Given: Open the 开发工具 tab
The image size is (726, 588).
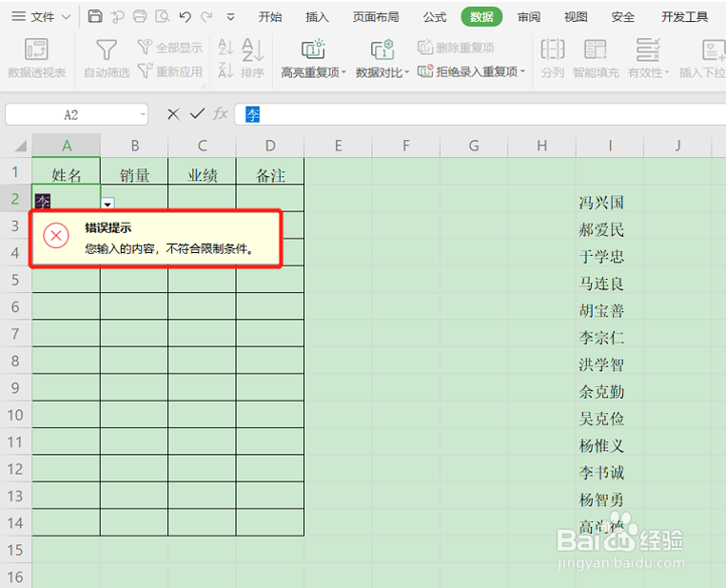Looking at the screenshot, I should tap(684, 17).
